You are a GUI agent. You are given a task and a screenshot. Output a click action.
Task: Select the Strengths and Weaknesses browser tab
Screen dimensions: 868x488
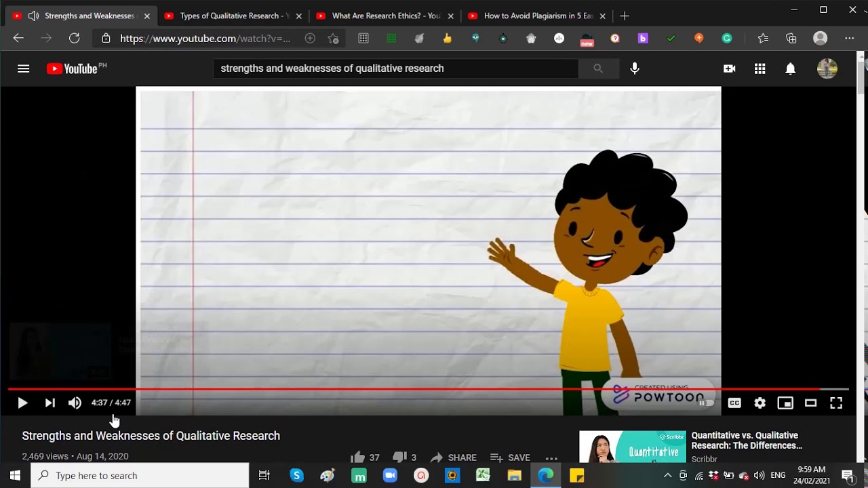pyautogui.click(x=81, y=16)
